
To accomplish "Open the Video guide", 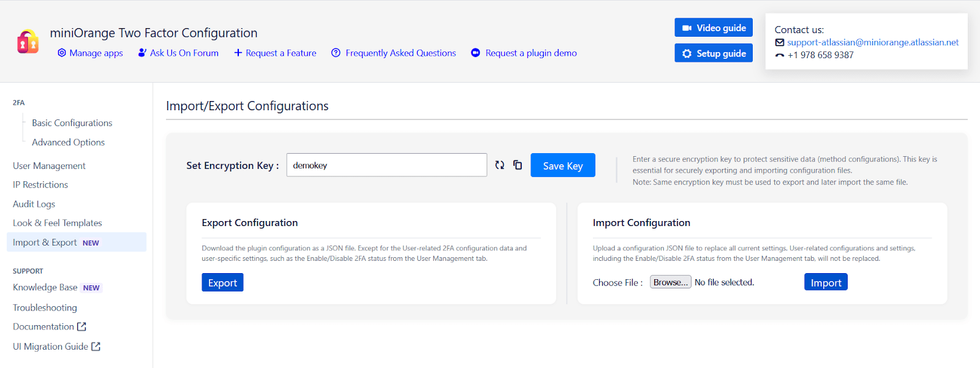I will [714, 28].
